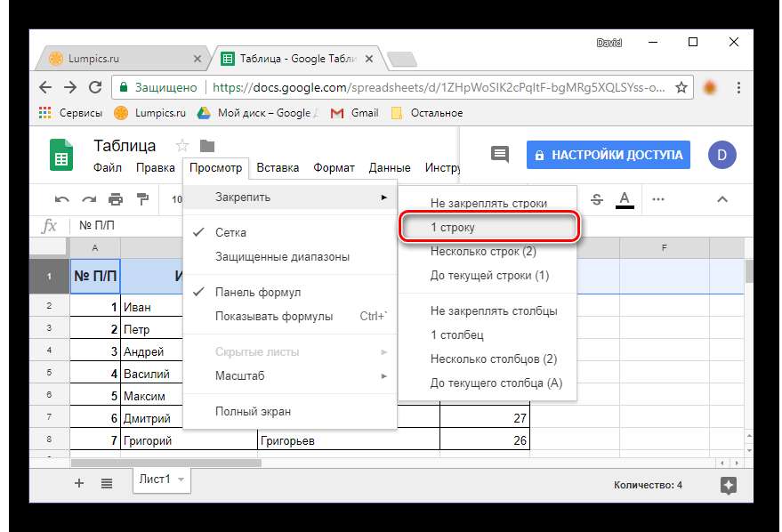Close the Lumpics.ru tab
The image size is (782, 532).
(198, 59)
